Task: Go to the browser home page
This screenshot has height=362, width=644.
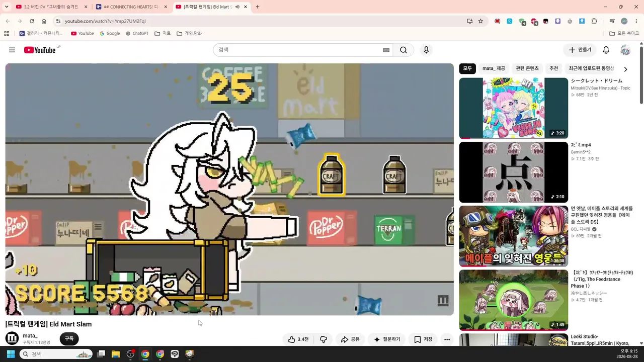Action: click(44, 21)
